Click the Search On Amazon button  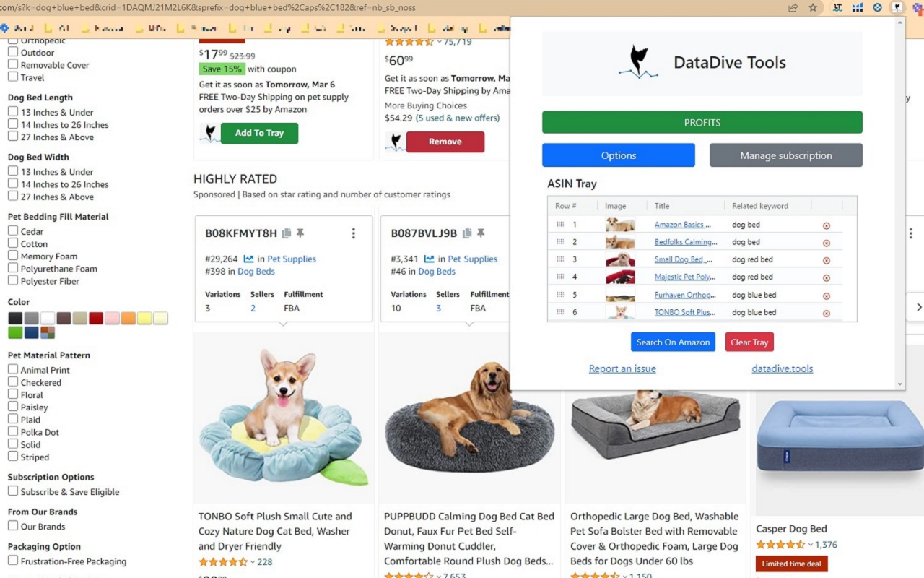(673, 342)
